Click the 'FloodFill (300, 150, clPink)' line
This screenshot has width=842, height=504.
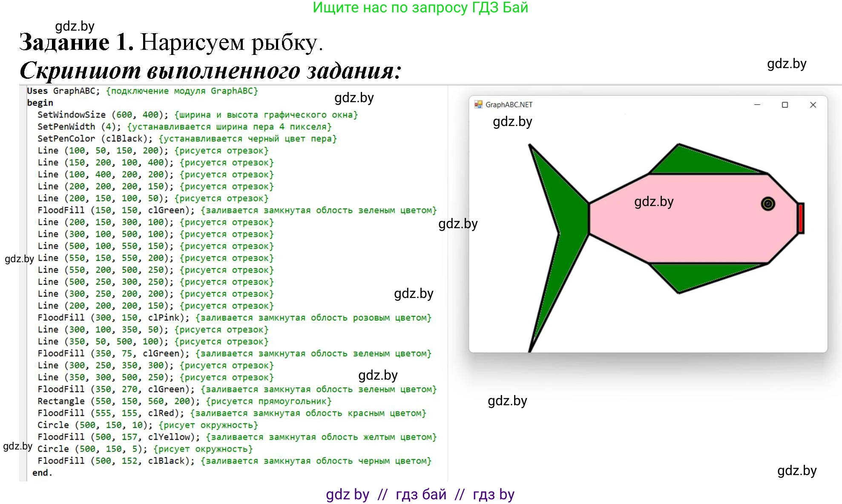113,318
